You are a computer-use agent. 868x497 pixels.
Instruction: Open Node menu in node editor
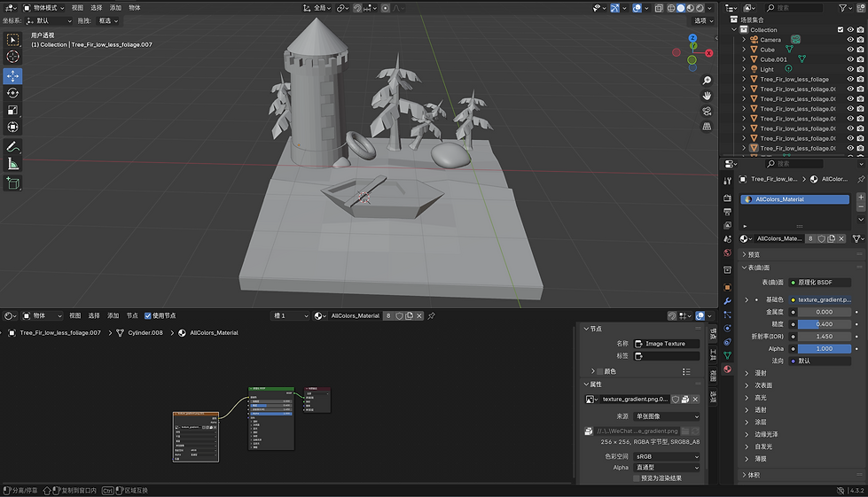[x=132, y=315]
